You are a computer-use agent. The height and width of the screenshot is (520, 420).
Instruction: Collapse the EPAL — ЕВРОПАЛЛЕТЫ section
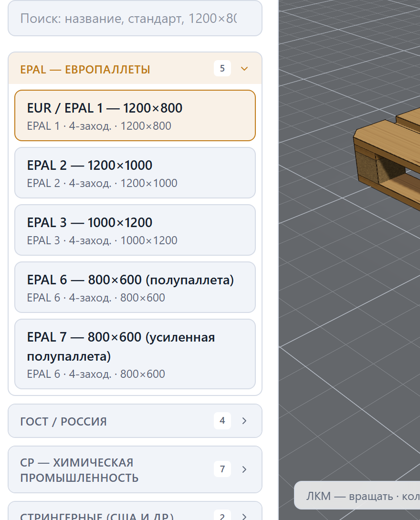pyautogui.click(x=135, y=68)
